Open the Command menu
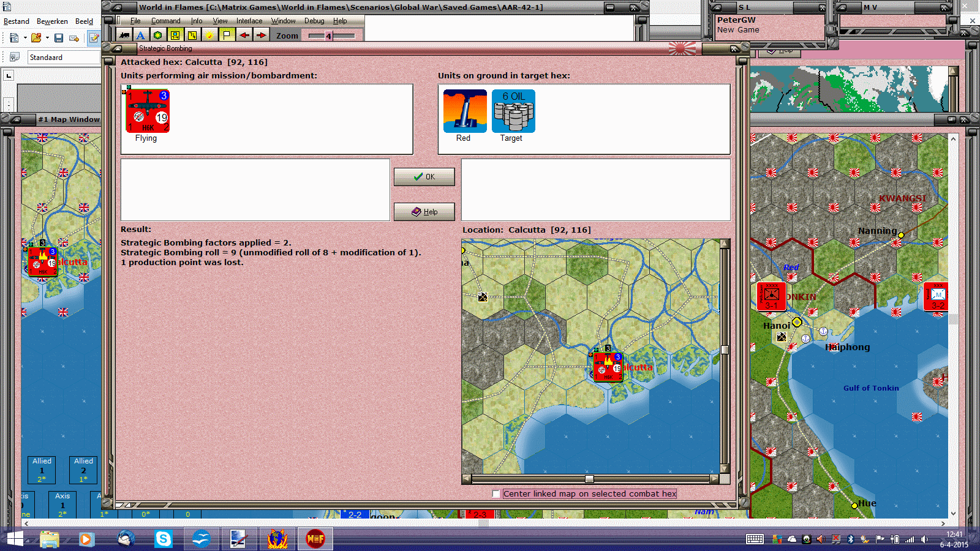Image resolution: width=980 pixels, height=551 pixels. (166, 21)
